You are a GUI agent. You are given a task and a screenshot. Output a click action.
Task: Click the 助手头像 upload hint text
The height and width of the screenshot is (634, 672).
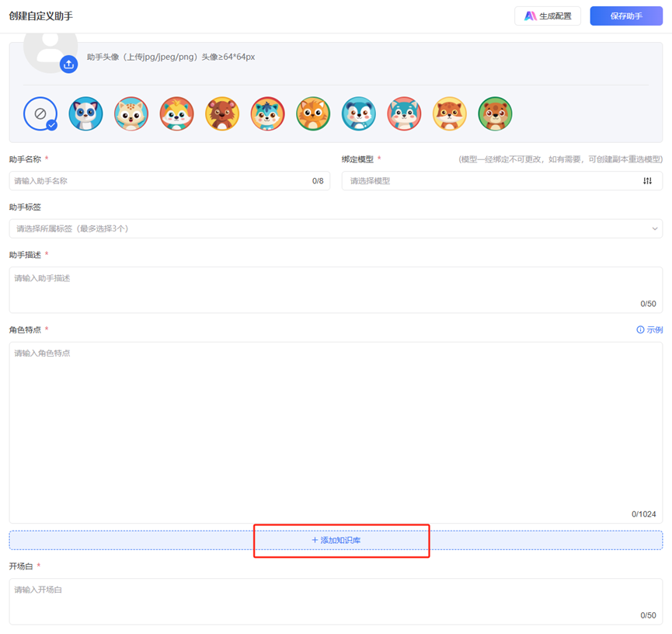[171, 57]
